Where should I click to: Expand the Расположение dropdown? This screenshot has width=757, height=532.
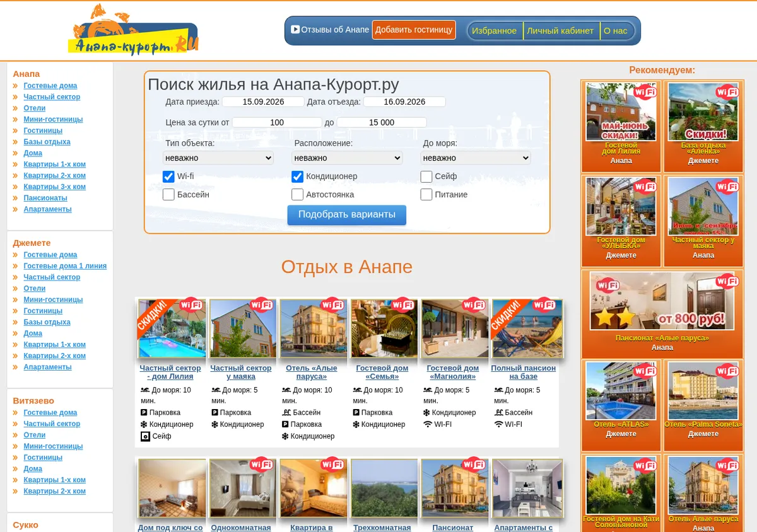pyautogui.click(x=347, y=158)
